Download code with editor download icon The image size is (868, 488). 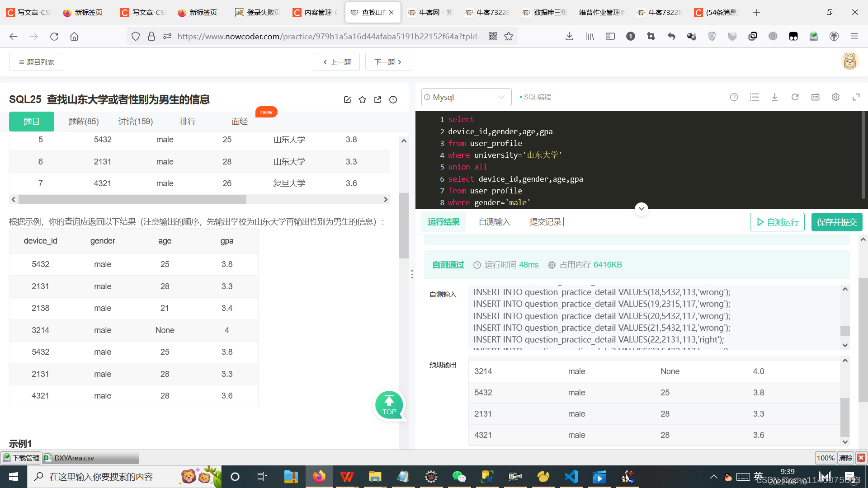click(x=775, y=97)
